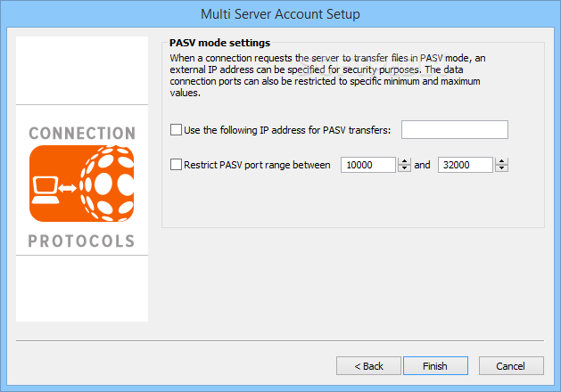Go to previous step with Back button
Viewport: 561px width, 392px height.
368,366
